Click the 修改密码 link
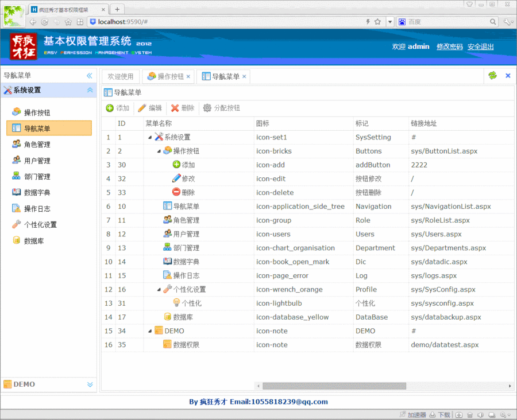The image size is (517, 420). pyautogui.click(x=449, y=47)
